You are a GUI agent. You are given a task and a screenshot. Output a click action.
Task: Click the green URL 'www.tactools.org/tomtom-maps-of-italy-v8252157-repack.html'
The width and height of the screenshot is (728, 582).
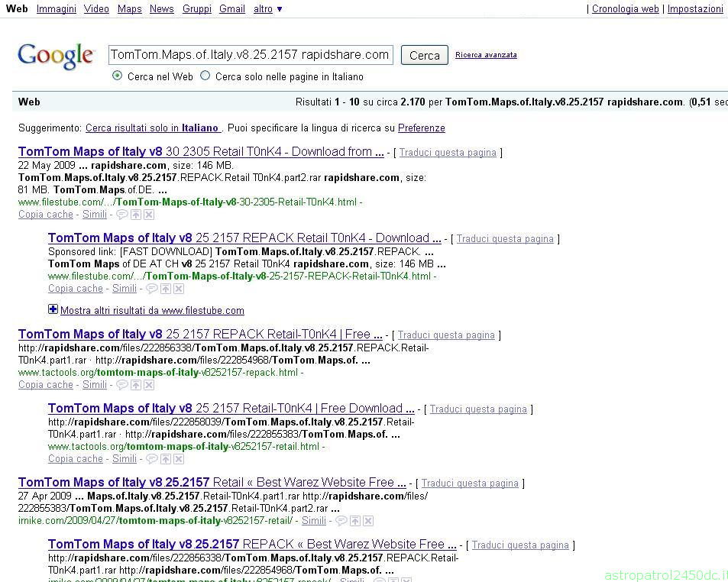pyautogui.click(x=158, y=372)
